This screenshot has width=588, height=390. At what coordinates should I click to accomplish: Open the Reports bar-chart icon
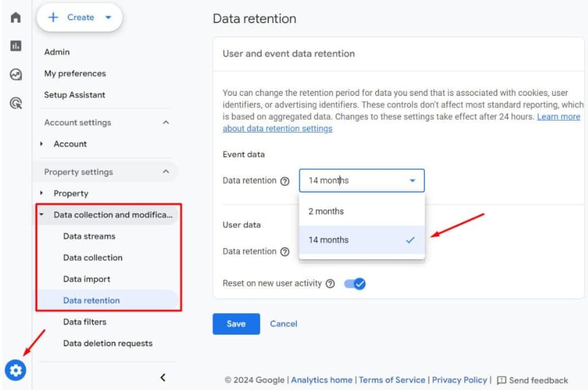[x=16, y=46]
